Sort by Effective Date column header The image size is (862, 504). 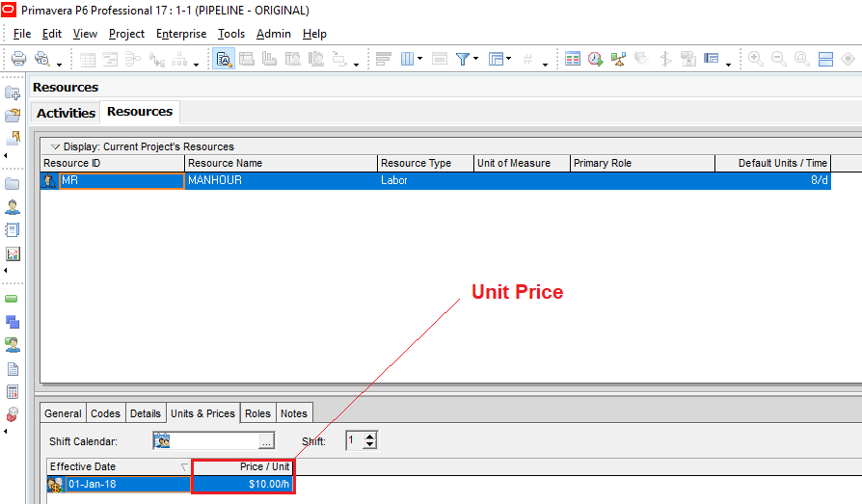(119, 466)
